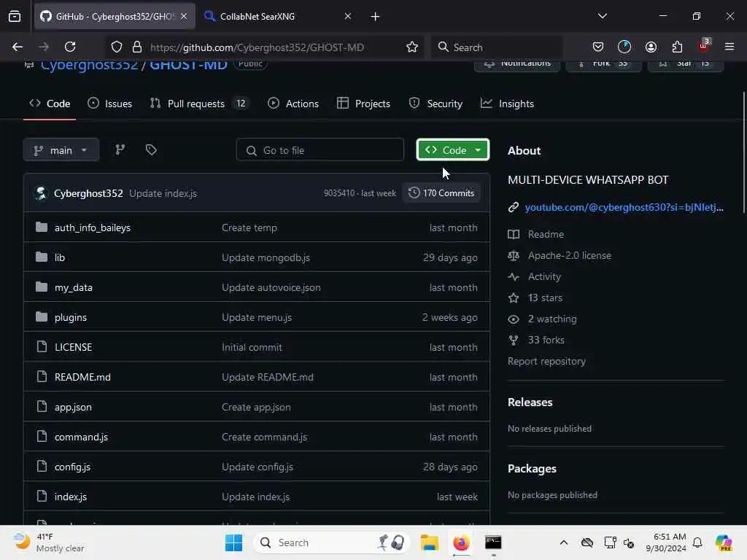This screenshot has height=560, width=747.
Task: Bookmark this page with star icon
Action: tap(412, 47)
